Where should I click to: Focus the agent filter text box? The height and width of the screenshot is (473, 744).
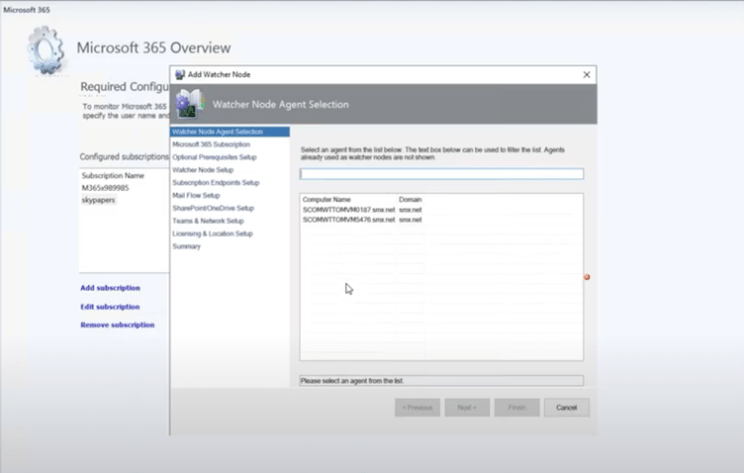click(x=441, y=174)
